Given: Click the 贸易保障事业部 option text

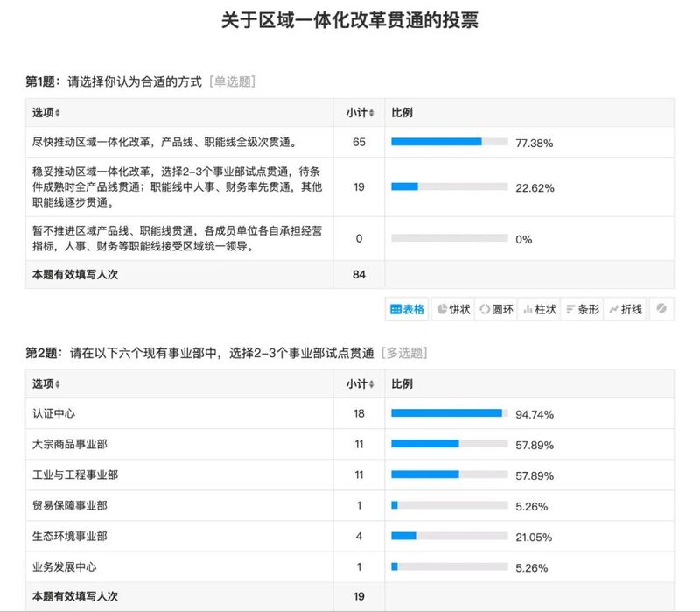Looking at the screenshot, I should click(70, 506).
